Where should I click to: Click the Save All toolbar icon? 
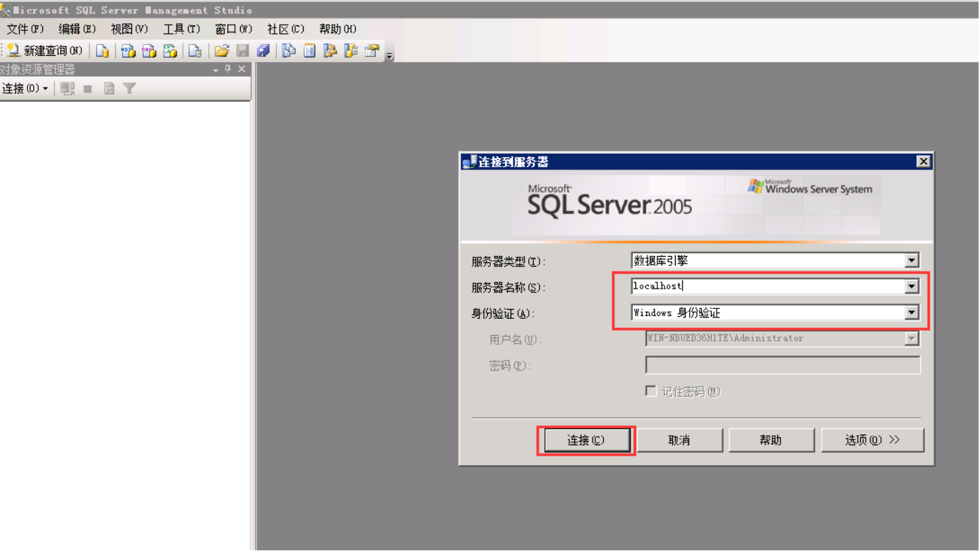point(263,51)
